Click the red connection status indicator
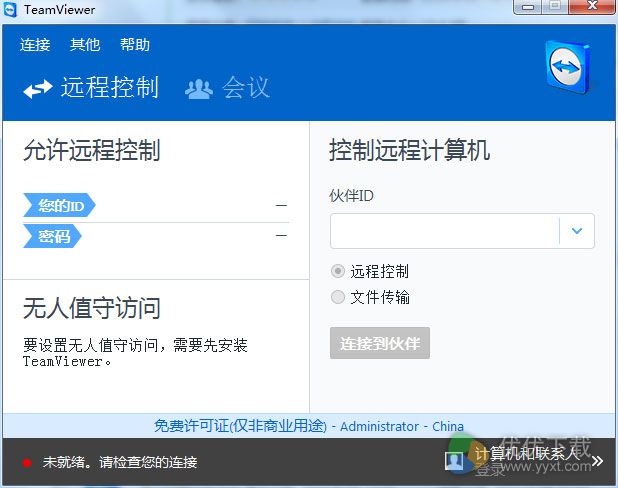 (27, 463)
